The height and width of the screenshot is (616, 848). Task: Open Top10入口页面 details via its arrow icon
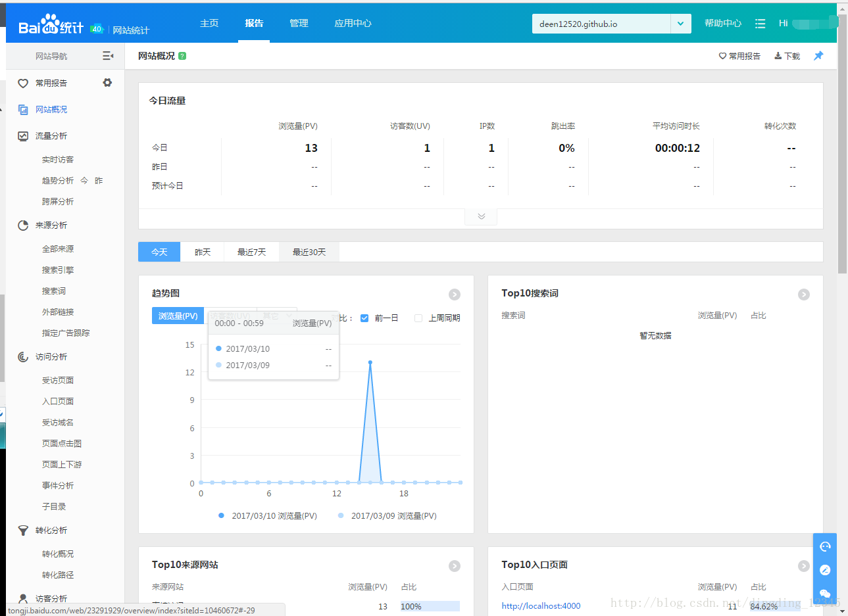click(804, 566)
